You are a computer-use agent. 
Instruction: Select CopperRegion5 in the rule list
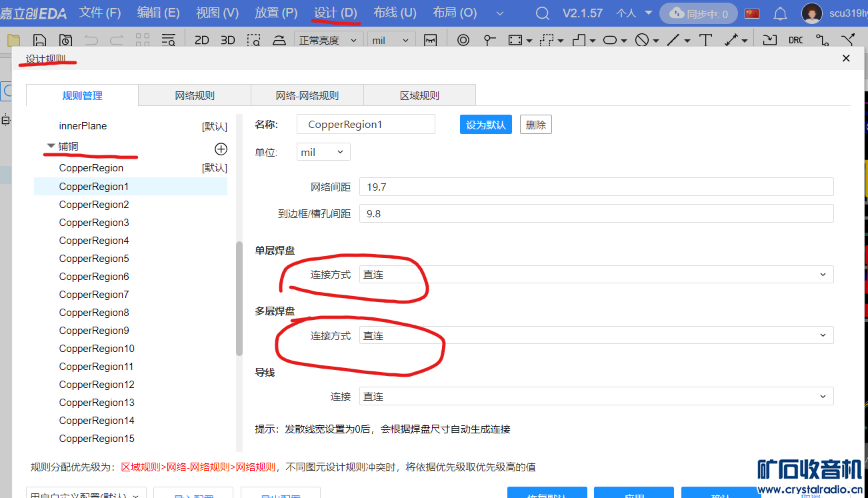(94, 259)
